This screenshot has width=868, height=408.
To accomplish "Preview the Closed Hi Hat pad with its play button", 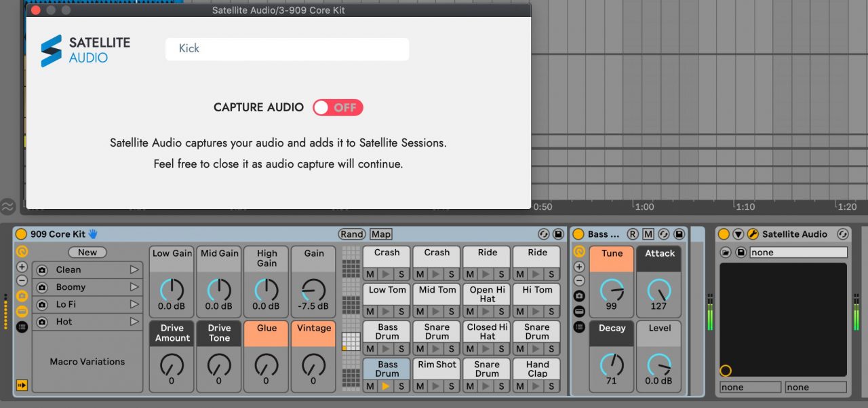I will (486, 349).
